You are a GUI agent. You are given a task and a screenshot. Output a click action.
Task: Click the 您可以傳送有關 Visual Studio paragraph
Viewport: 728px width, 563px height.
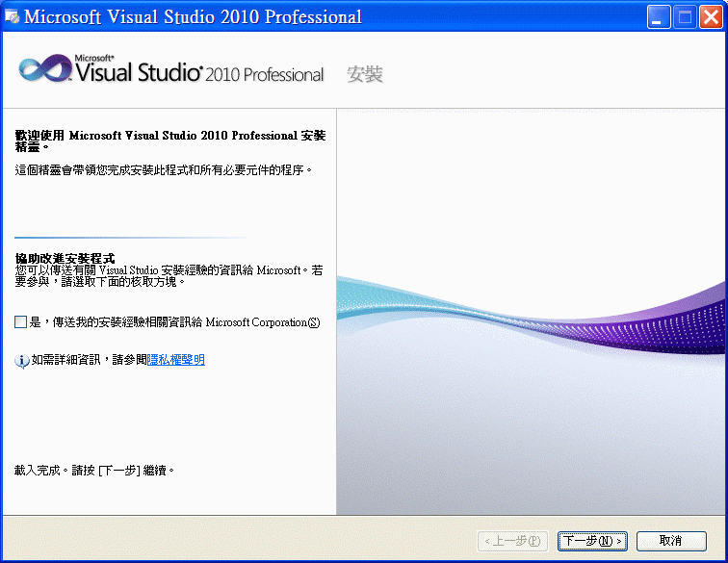[x=169, y=275]
